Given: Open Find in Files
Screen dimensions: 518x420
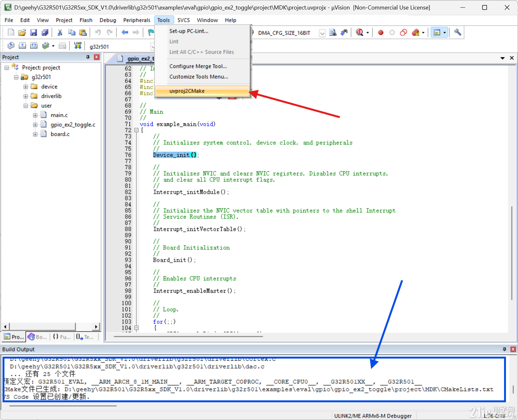Looking at the screenshot, I should (333, 32).
